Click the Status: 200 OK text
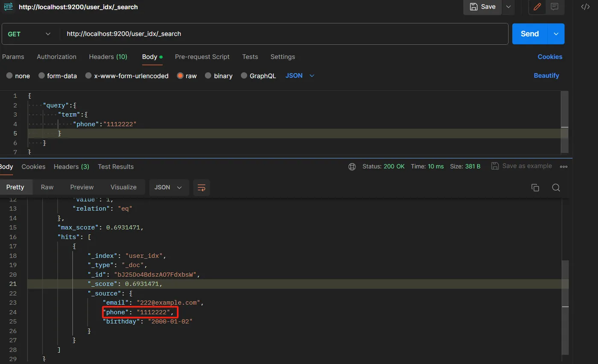This screenshot has width=598, height=364. (x=384, y=166)
